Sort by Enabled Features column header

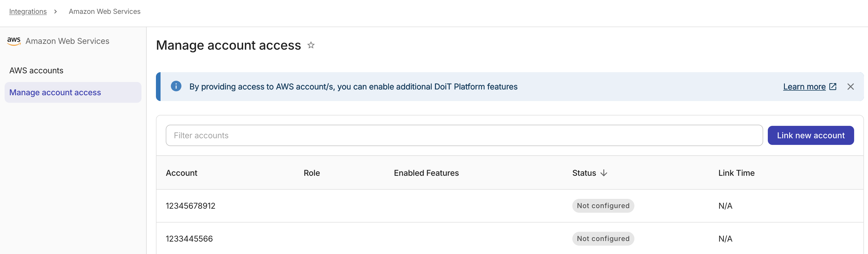[426, 173]
